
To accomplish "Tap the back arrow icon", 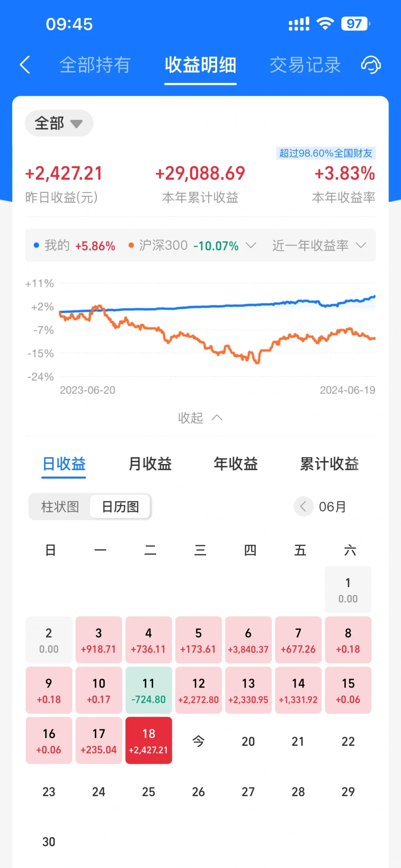I will [25, 65].
